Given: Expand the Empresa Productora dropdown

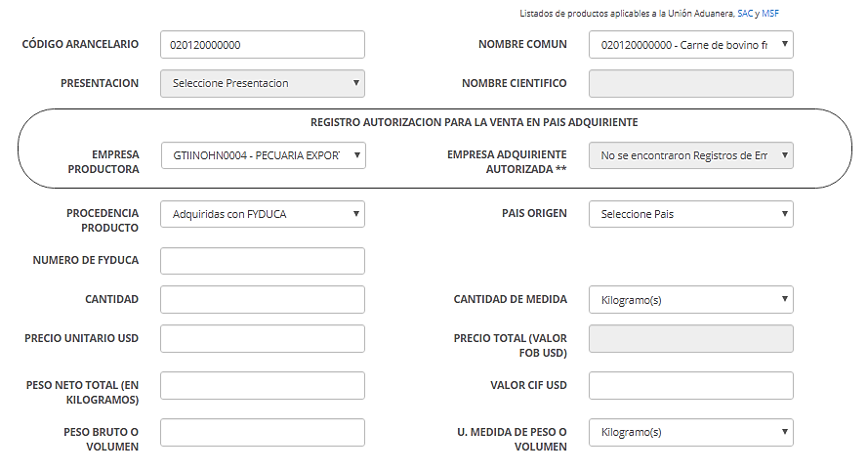Looking at the screenshot, I should pyautogui.click(x=263, y=155).
